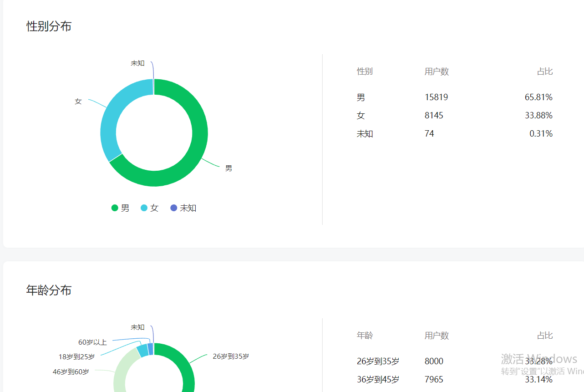Click the 男 callout label beside gender donut
This screenshot has height=392, width=584.
coord(229,168)
